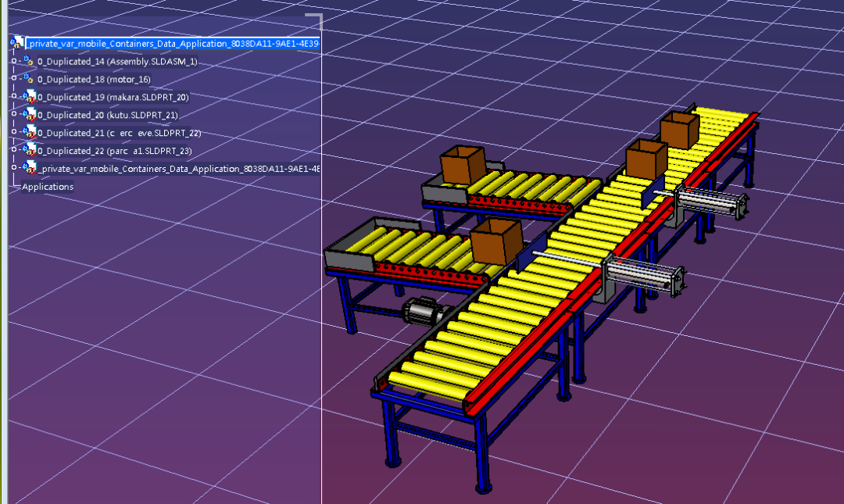Select the text 0_Duplicated_18 (motor_16)
The height and width of the screenshot is (504, 844).
pos(95,79)
